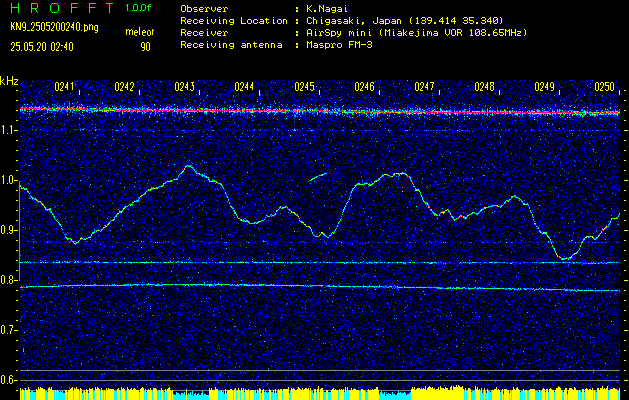Click the HROFFT program title
This screenshot has height=400, width=629.
62,8
